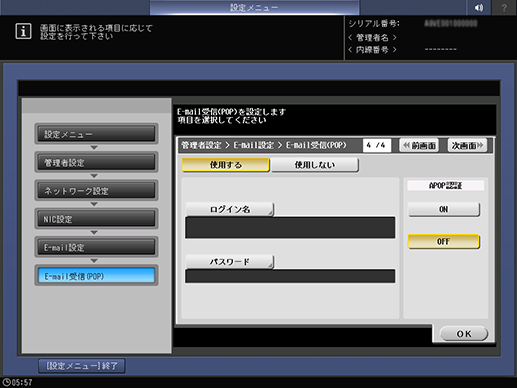Viewport: 517px width, 388px height.
Task: Select highlighted E-mail受信(POP) item
Action: point(96,276)
